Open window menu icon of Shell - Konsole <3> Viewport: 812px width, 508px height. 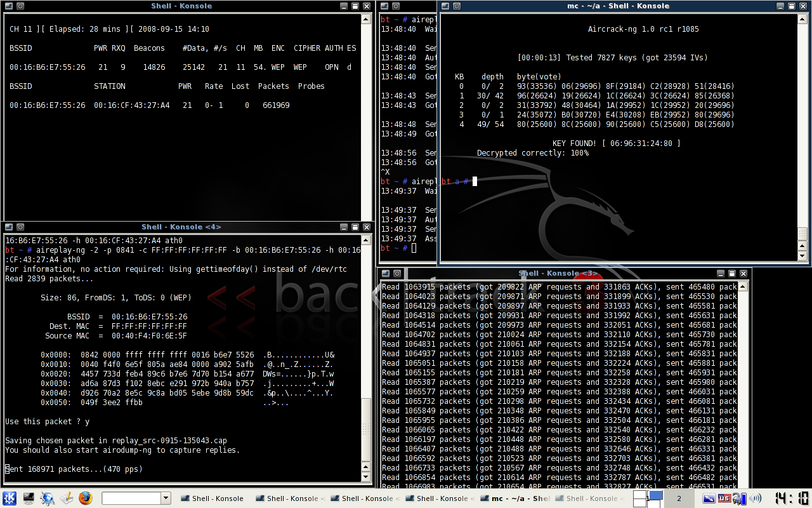coord(385,274)
